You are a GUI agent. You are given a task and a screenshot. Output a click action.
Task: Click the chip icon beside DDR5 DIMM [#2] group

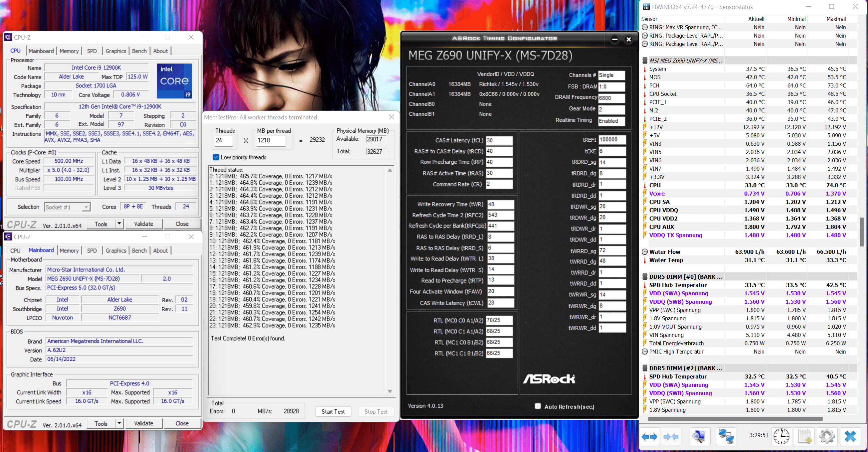(645, 368)
